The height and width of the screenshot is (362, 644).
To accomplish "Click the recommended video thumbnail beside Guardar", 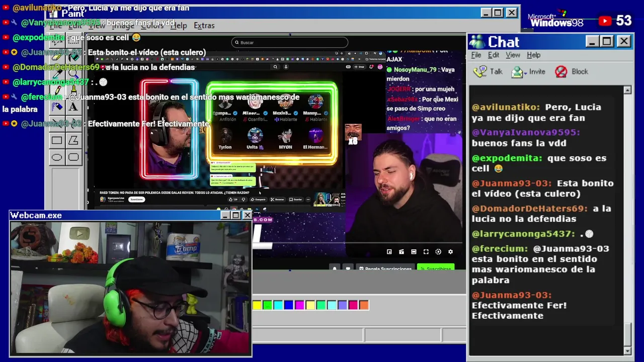I will [x=328, y=199].
